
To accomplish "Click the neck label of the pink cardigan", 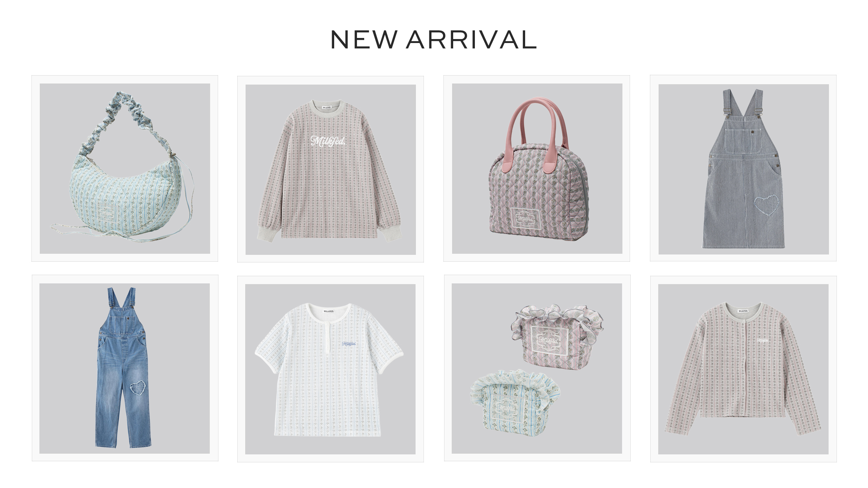I will click(x=743, y=311).
